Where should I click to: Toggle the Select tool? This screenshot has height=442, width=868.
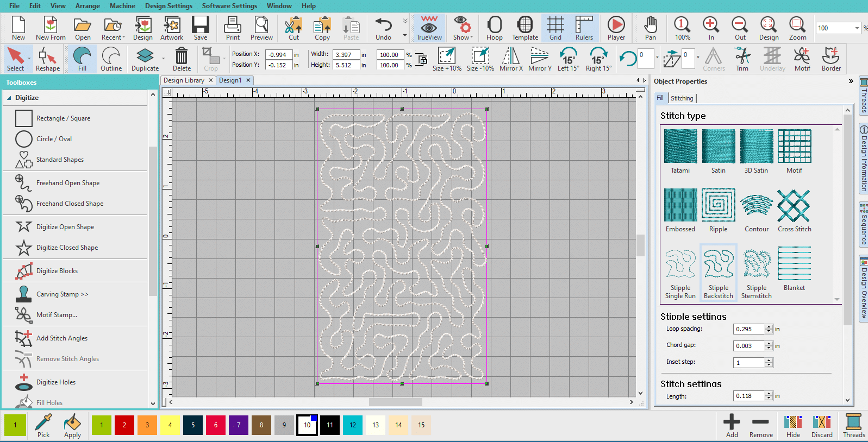(x=15, y=59)
